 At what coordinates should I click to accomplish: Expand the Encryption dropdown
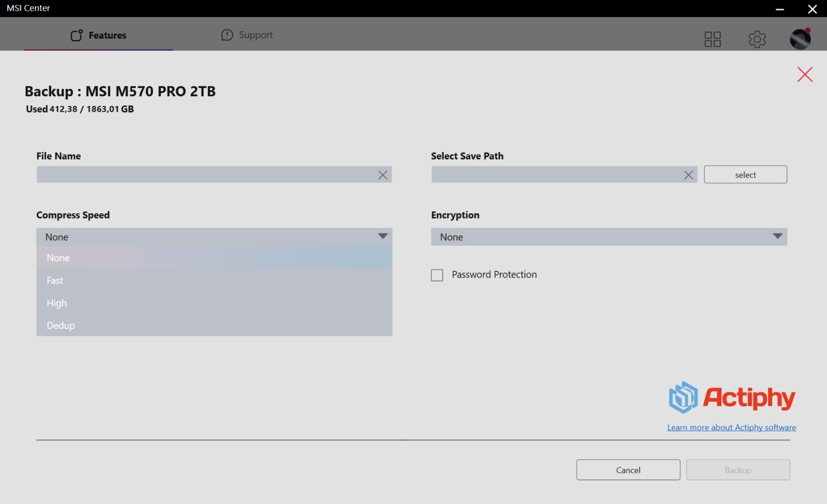(776, 237)
